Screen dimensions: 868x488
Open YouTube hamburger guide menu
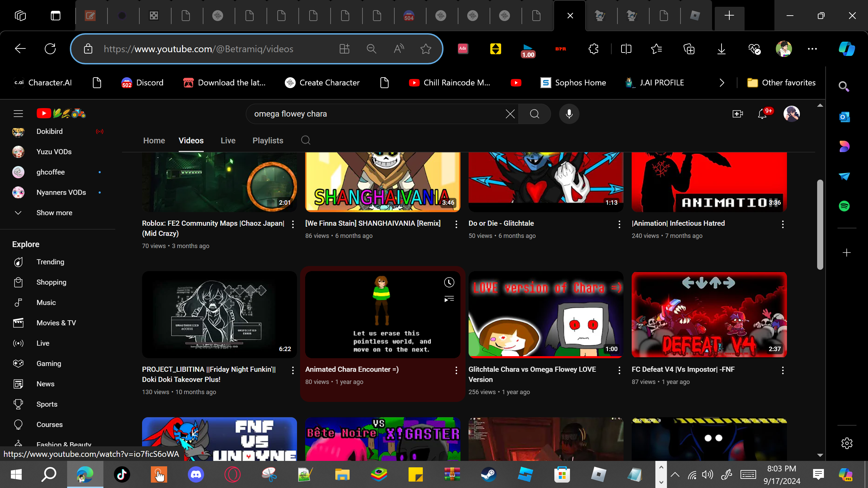18,114
